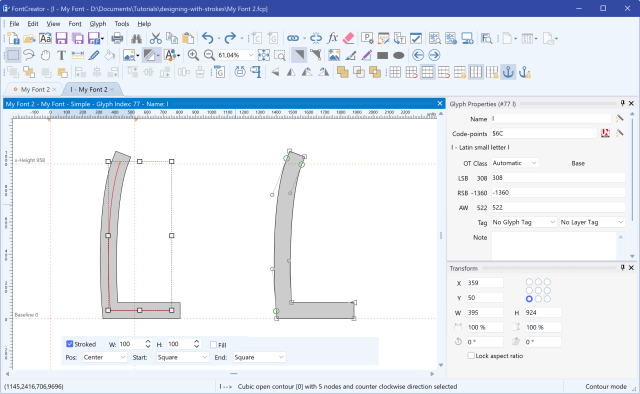Click the purple Save floppy icon

point(61,38)
